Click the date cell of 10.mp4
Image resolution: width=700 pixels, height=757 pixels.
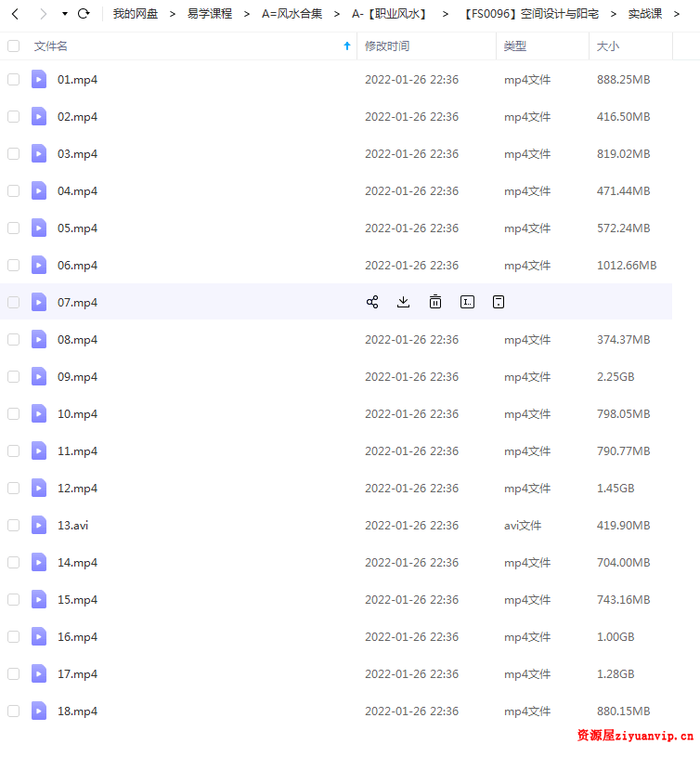[411, 413]
